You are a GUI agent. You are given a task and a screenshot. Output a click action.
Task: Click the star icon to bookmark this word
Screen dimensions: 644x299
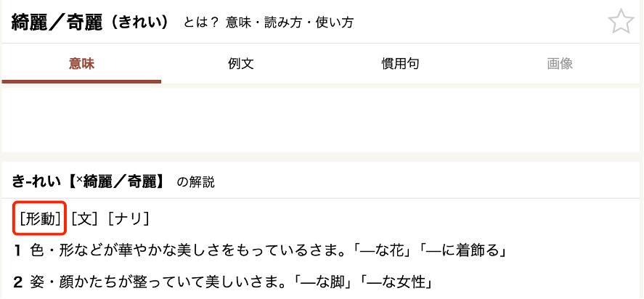621,21
